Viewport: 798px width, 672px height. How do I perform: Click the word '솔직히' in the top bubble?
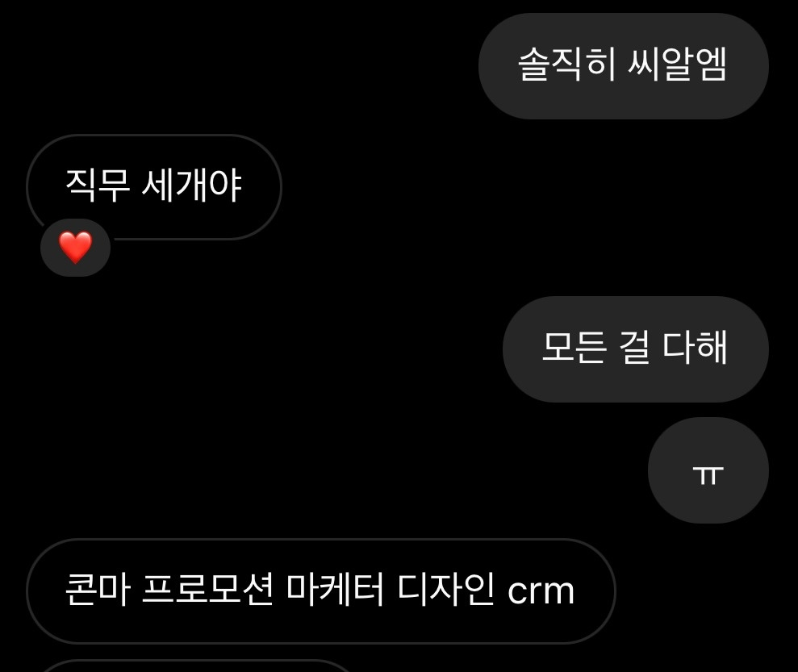pos(566,64)
